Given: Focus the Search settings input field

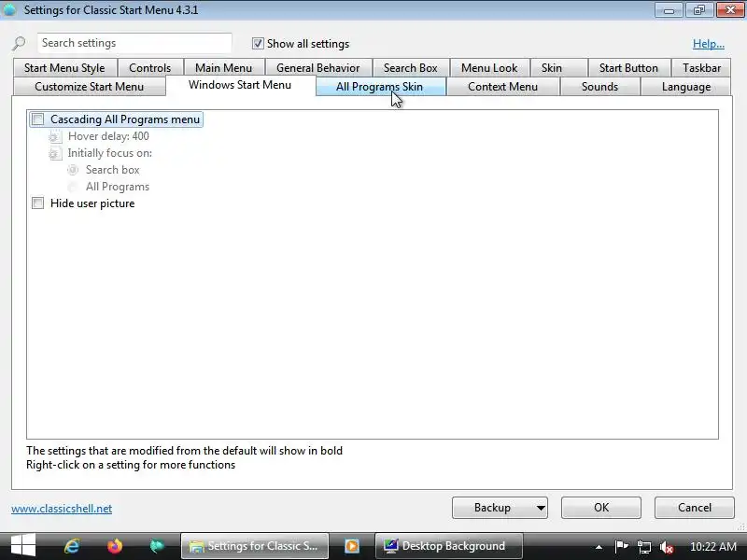Looking at the screenshot, I should (134, 43).
